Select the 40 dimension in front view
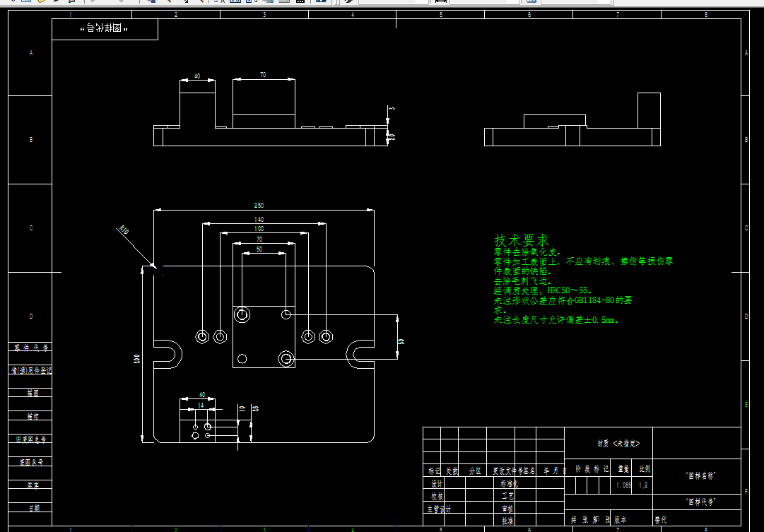Screen dimensions: 764x532 click(x=197, y=76)
